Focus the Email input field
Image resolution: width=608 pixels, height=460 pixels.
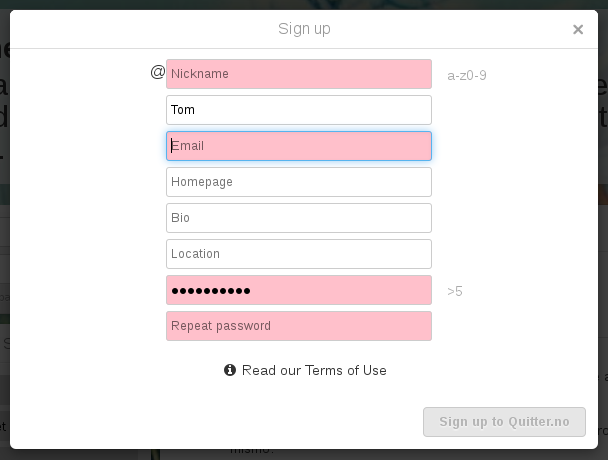click(x=299, y=146)
